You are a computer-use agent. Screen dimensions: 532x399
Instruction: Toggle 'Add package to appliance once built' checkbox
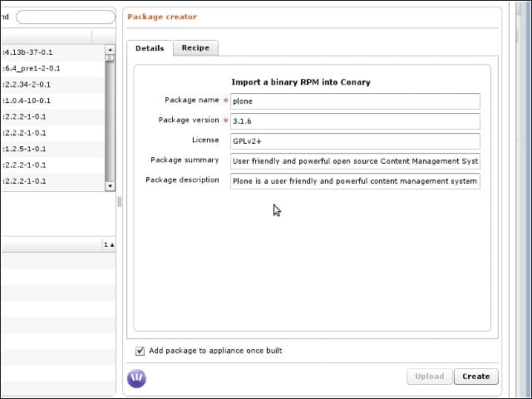pos(140,351)
